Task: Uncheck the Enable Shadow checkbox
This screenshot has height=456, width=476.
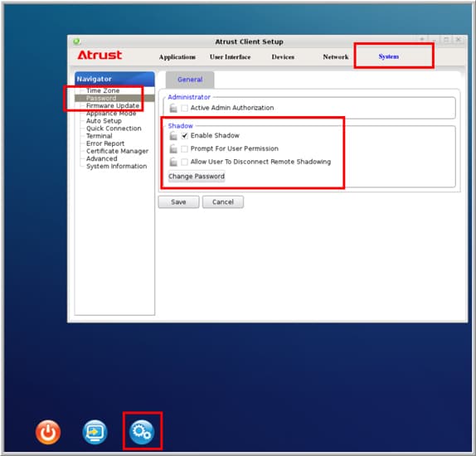Action: point(184,136)
